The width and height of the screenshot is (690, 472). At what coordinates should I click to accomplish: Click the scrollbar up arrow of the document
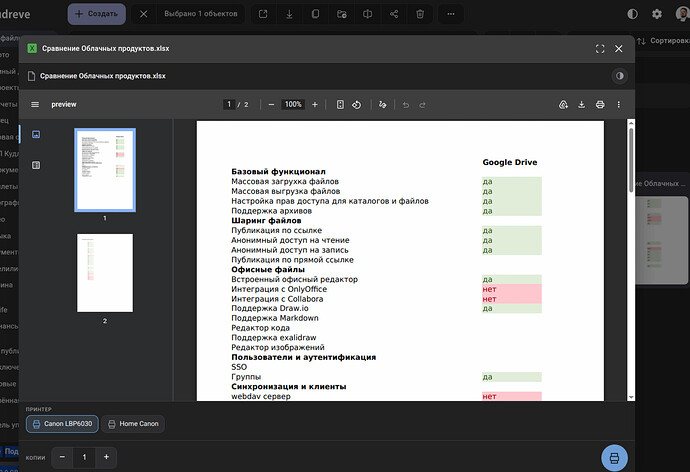631,123
